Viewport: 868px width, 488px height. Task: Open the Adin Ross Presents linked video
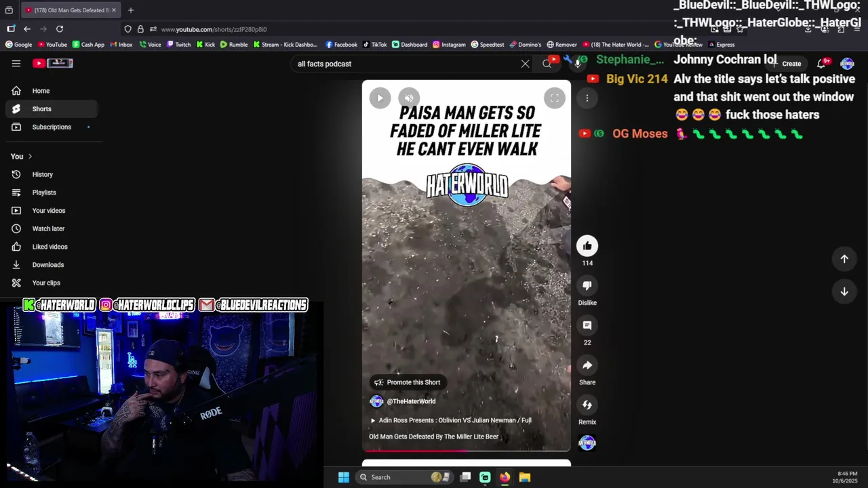click(451, 420)
